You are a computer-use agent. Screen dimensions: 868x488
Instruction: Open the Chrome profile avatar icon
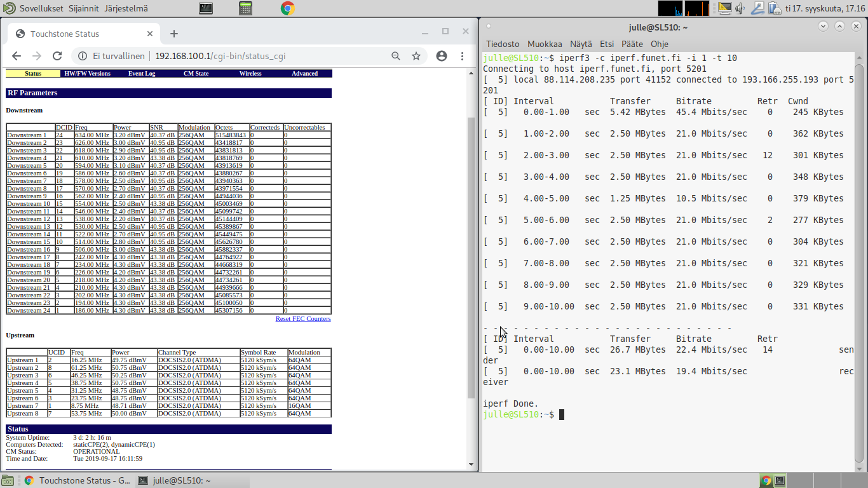[x=442, y=56]
